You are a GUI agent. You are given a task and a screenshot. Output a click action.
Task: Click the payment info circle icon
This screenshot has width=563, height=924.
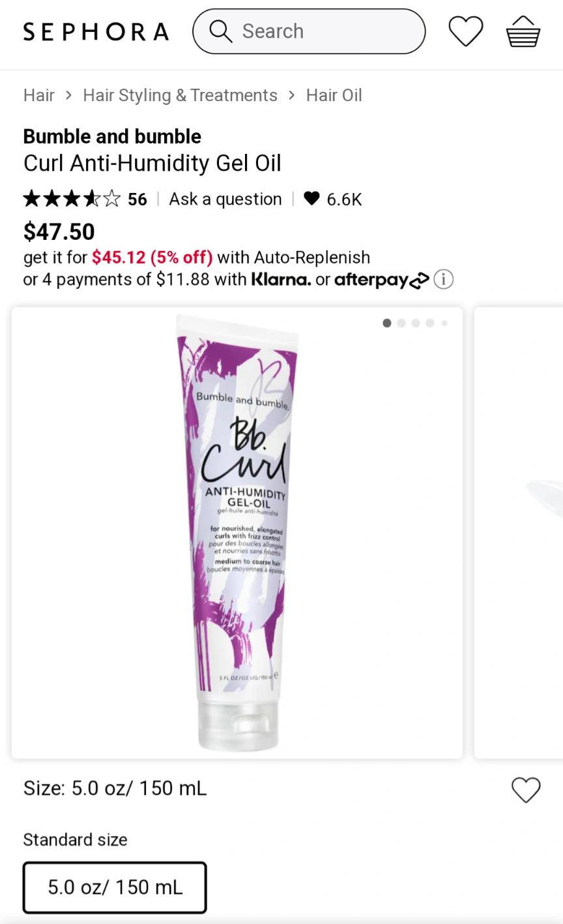(x=443, y=280)
